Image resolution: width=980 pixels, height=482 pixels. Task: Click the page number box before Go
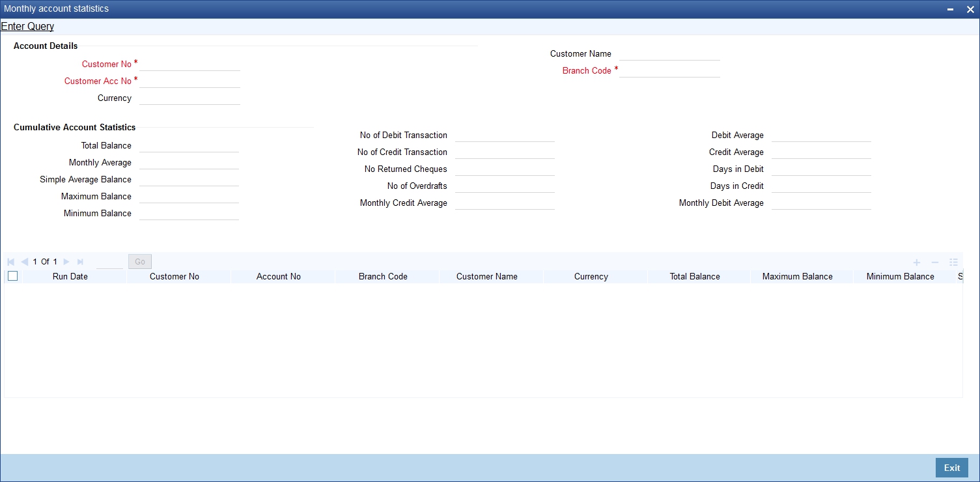click(x=109, y=262)
